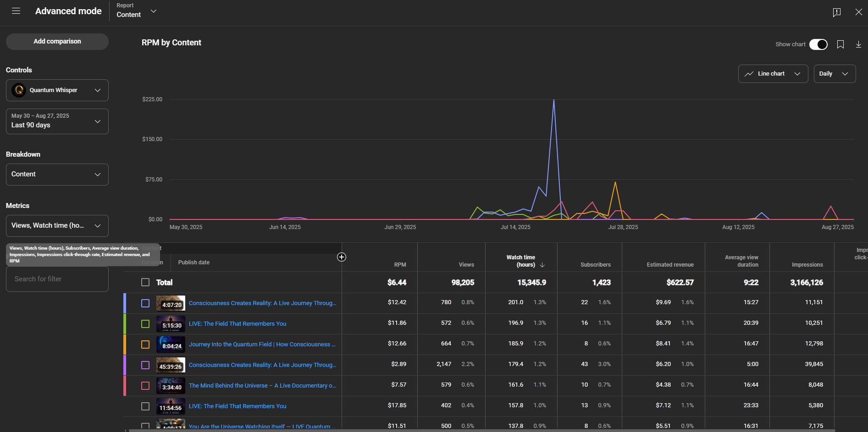Click Total impressions 3,166,126
The height and width of the screenshot is (432, 868).
pyautogui.click(x=807, y=283)
